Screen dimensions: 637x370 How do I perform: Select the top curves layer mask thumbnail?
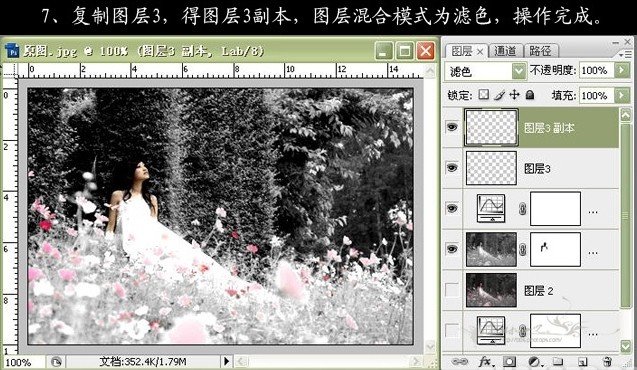tap(555, 209)
